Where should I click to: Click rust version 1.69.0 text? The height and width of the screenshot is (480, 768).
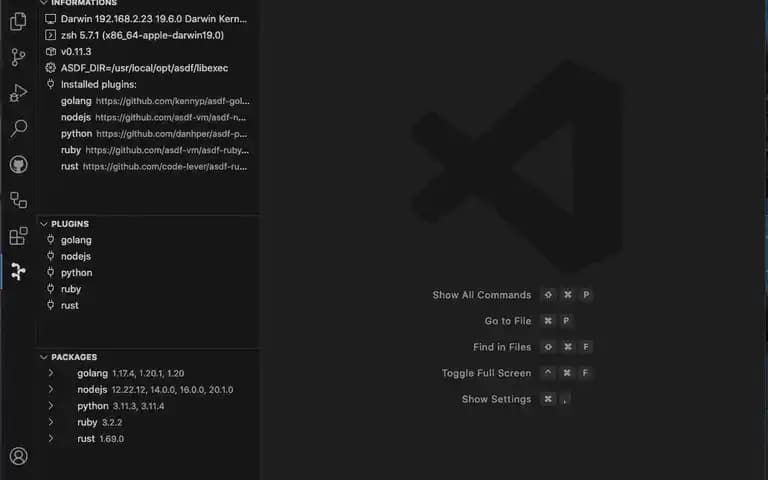pos(112,439)
